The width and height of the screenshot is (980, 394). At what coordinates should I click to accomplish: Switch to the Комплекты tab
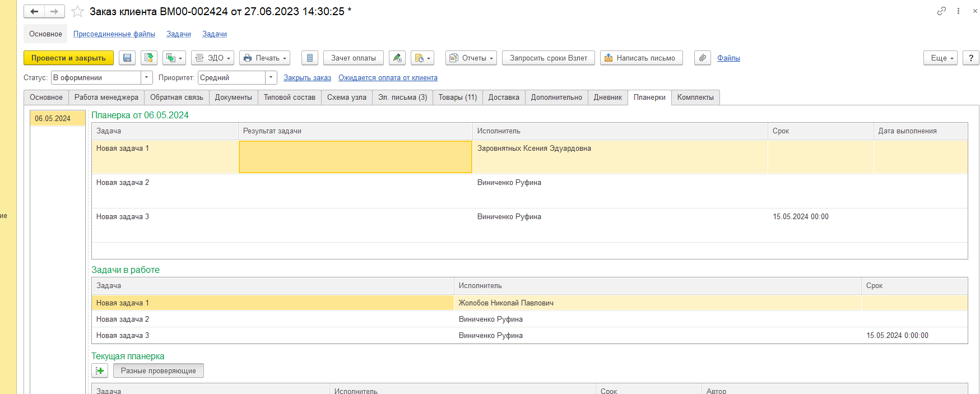695,98
